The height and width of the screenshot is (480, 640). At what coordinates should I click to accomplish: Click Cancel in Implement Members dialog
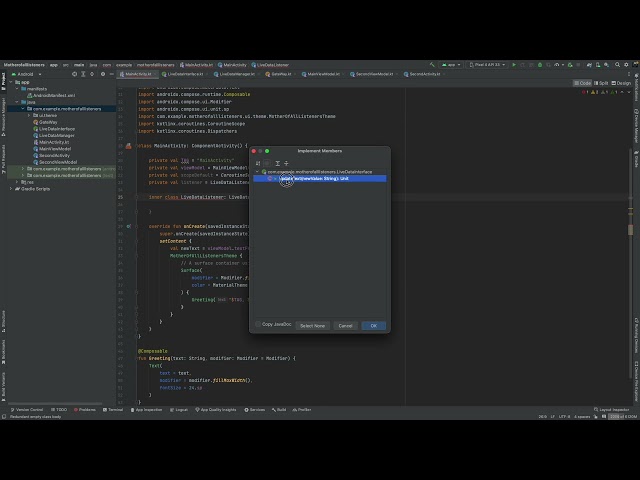click(345, 326)
